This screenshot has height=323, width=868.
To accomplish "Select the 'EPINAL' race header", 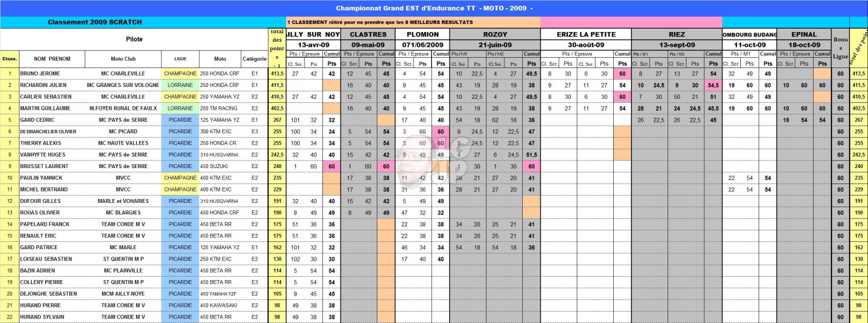I will [804, 34].
